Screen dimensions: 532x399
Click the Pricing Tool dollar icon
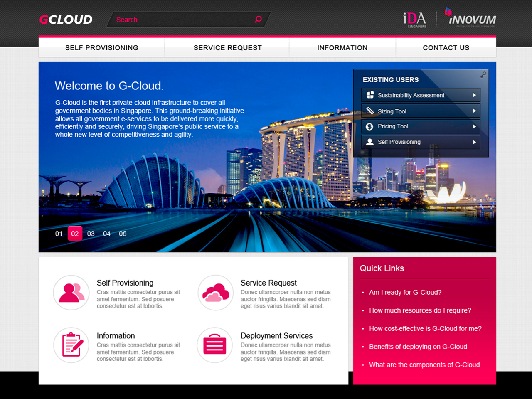[x=369, y=126]
